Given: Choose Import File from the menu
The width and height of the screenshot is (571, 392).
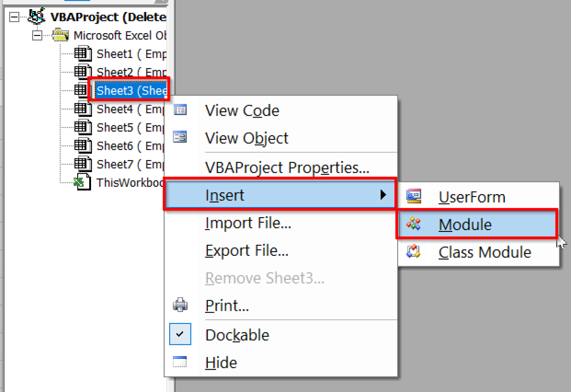Looking at the screenshot, I should tap(248, 223).
